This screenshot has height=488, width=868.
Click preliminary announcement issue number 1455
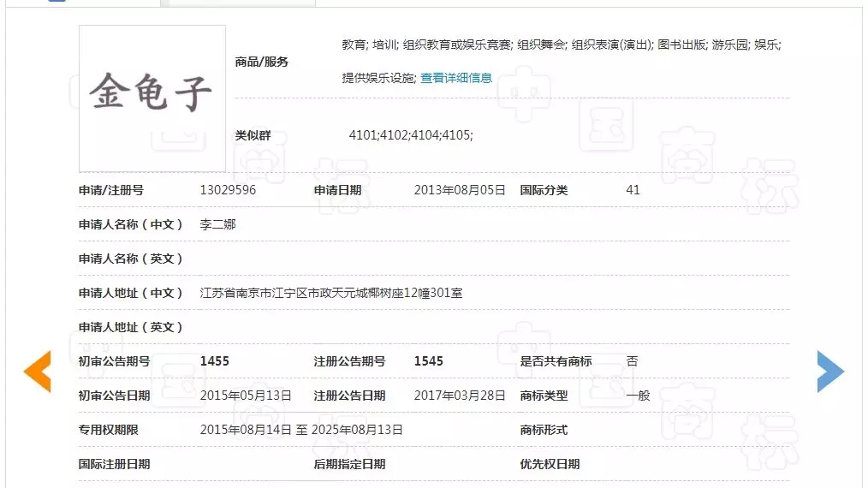tap(215, 361)
